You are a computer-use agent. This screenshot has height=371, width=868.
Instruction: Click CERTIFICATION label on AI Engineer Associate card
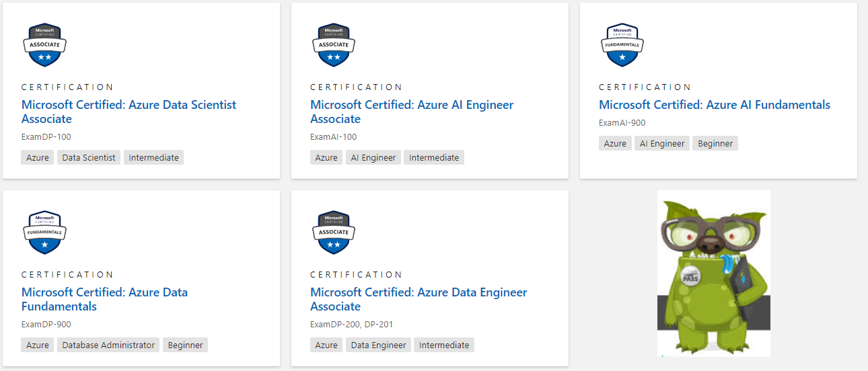coord(357,87)
